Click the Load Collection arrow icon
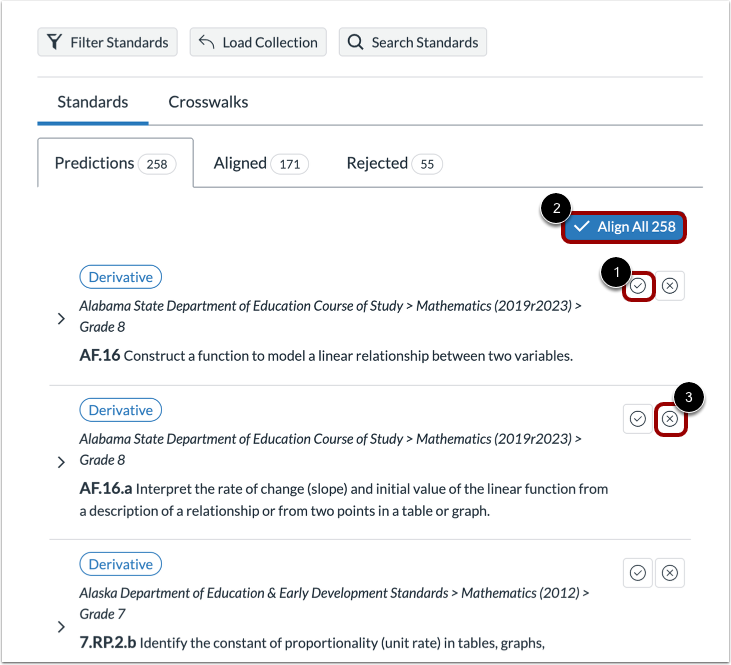Viewport: 731px width, 665px height. tap(207, 42)
